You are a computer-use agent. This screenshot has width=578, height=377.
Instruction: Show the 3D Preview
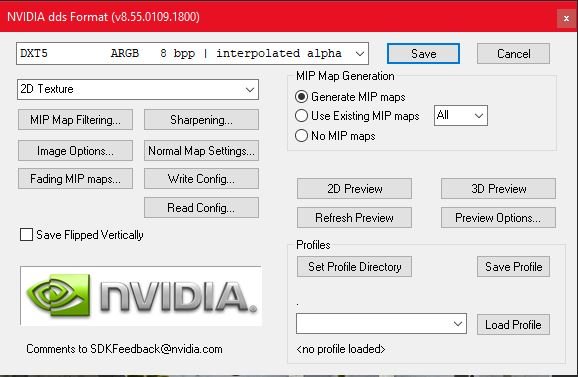pyautogui.click(x=498, y=189)
